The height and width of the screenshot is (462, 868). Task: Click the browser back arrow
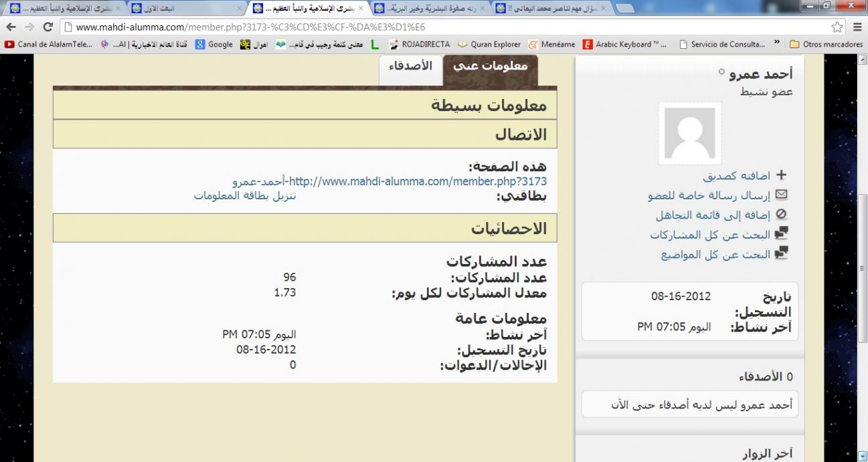11,27
